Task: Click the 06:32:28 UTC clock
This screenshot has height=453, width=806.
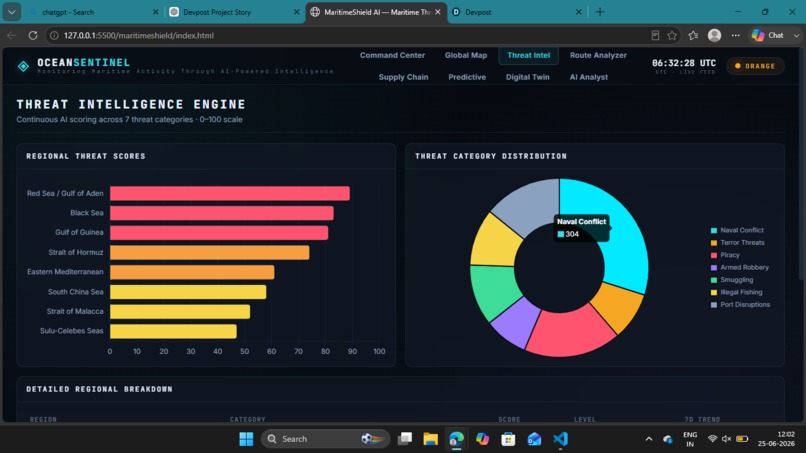Action: coord(684,63)
